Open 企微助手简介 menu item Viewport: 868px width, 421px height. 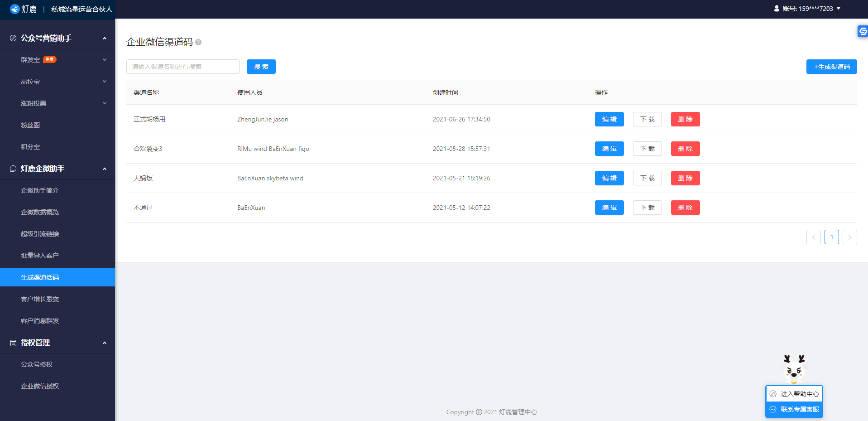58,190
